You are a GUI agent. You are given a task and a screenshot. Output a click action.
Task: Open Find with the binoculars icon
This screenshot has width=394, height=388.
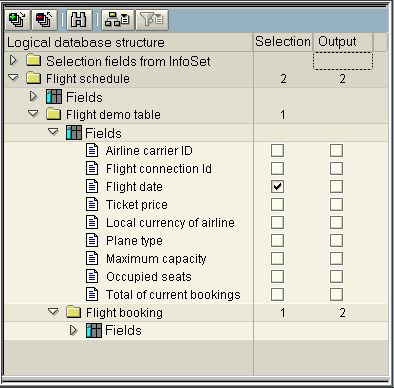pyautogui.click(x=79, y=20)
